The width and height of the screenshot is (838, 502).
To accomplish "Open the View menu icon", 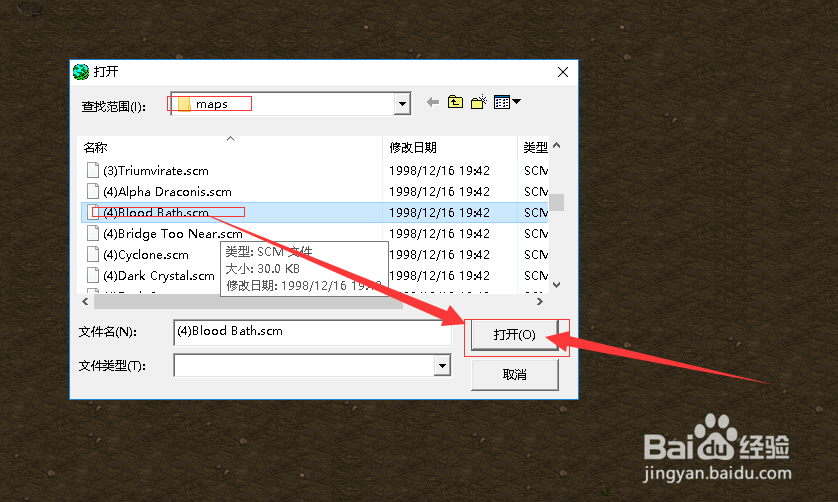I will (x=507, y=102).
